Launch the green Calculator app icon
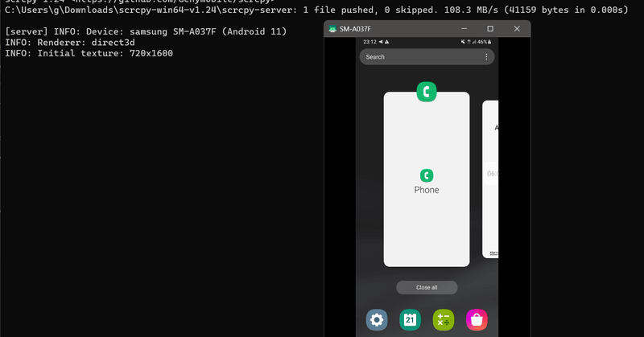 click(444, 320)
